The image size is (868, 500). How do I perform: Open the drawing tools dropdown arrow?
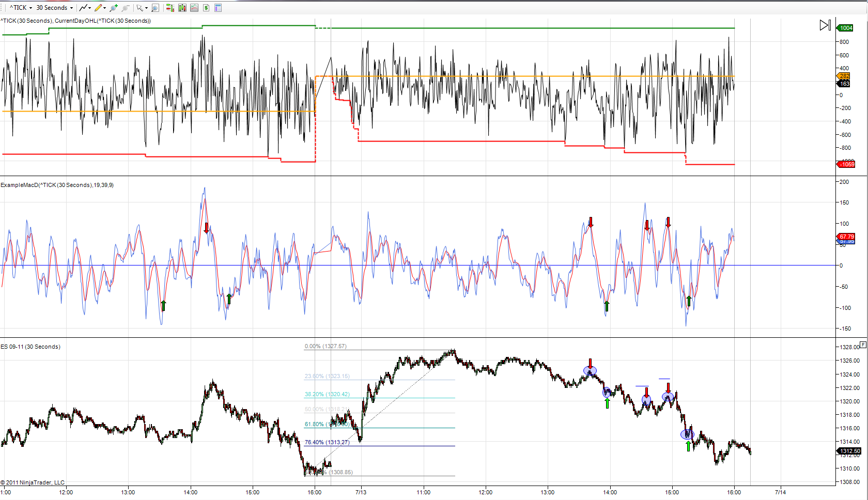coord(104,8)
